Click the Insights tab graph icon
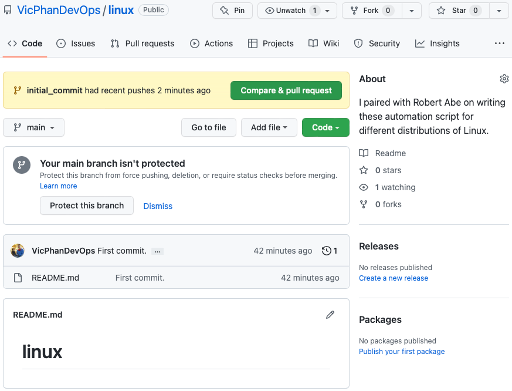 tap(420, 44)
